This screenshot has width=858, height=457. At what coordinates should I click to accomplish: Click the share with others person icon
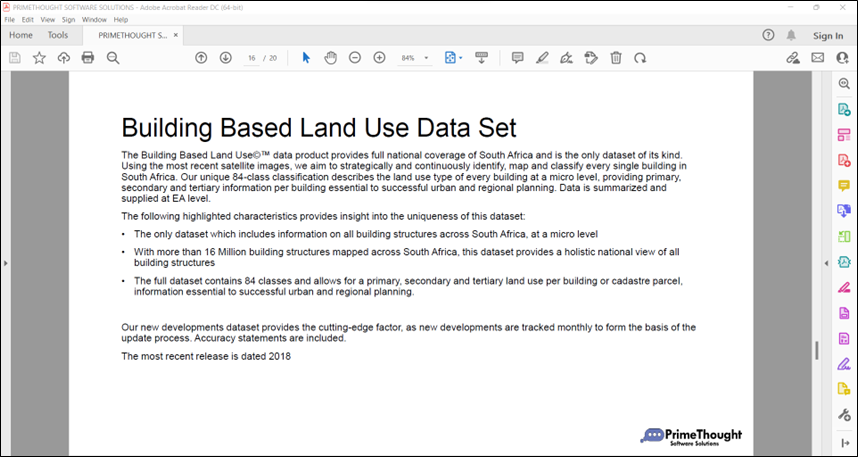842,57
